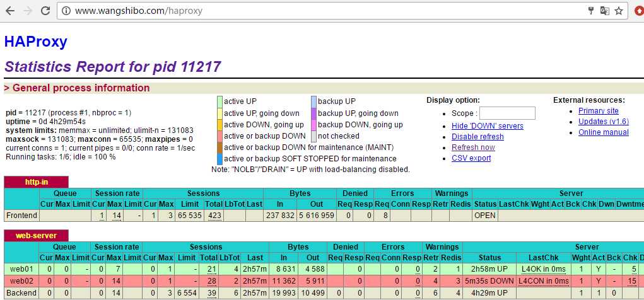Click the web-server proxy name label

tap(36, 236)
